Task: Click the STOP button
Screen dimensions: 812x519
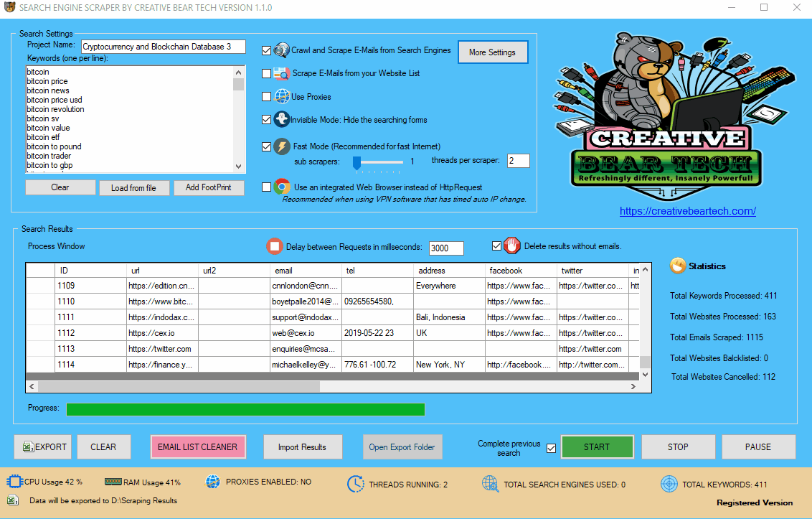Action: tap(679, 447)
